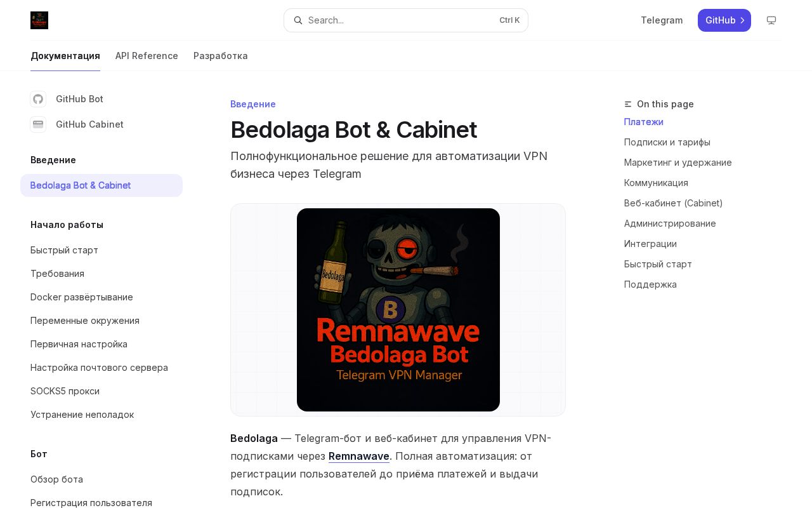Screen dimensions: 812x508
Task: Open the Переменные окружения sidebar page
Action: click(101, 321)
